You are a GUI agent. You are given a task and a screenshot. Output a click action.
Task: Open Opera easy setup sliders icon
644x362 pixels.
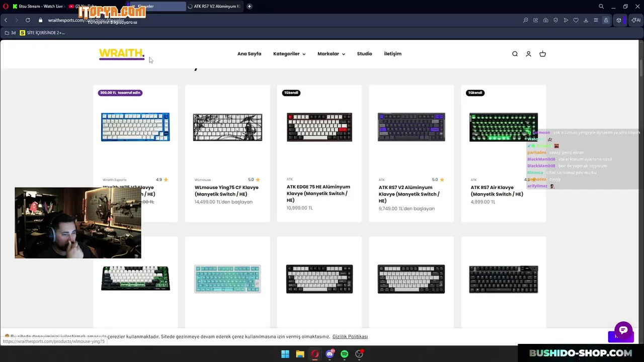click(596, 20)
